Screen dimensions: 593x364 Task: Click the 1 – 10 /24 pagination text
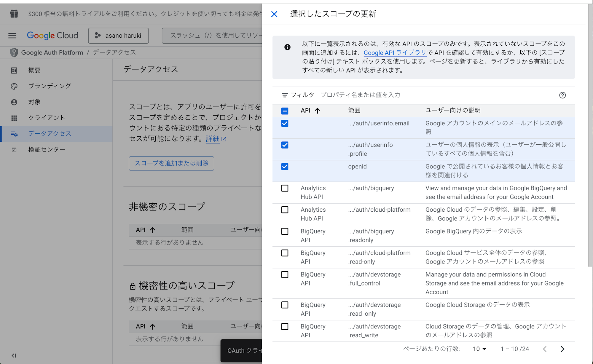[515, 349]
